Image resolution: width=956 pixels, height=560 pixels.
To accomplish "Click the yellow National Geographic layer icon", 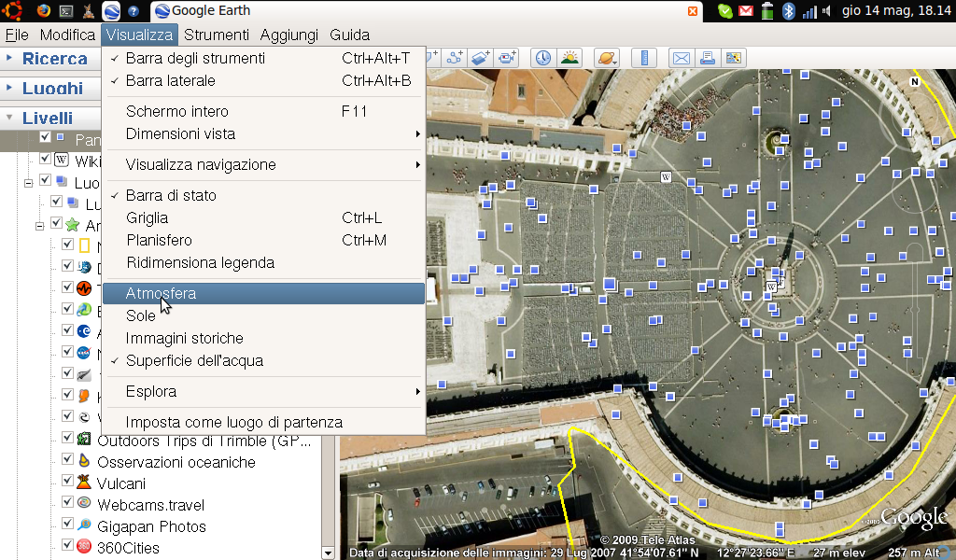I will click(84, 245).
